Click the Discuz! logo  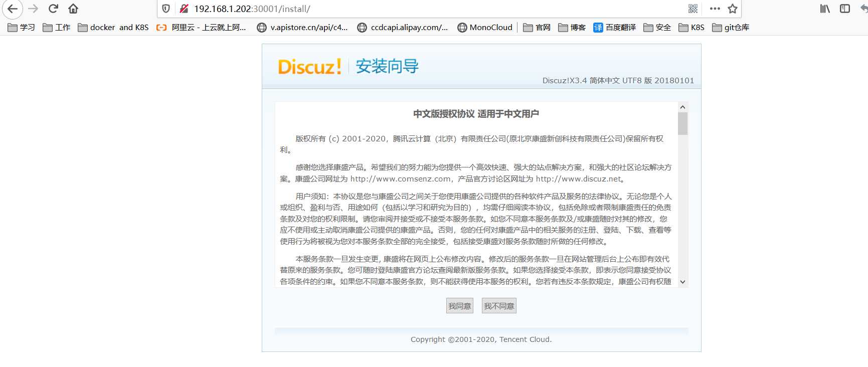pyautogui.click(x=310, y=66)
